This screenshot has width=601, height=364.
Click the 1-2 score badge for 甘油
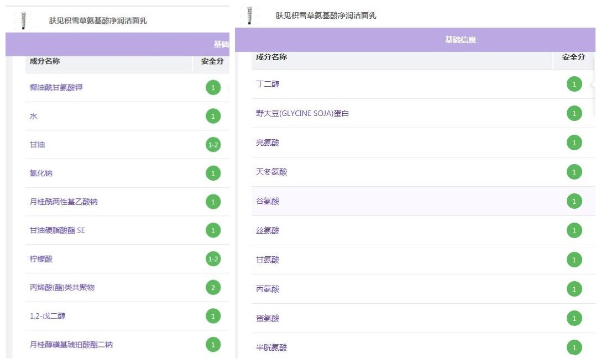pos(213,145)
